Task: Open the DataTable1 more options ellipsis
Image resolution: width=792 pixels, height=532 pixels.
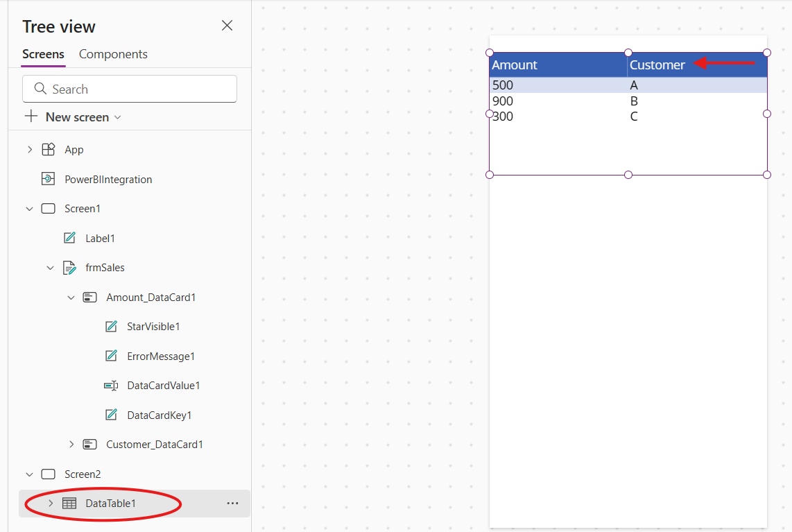Action: point(232,503)
